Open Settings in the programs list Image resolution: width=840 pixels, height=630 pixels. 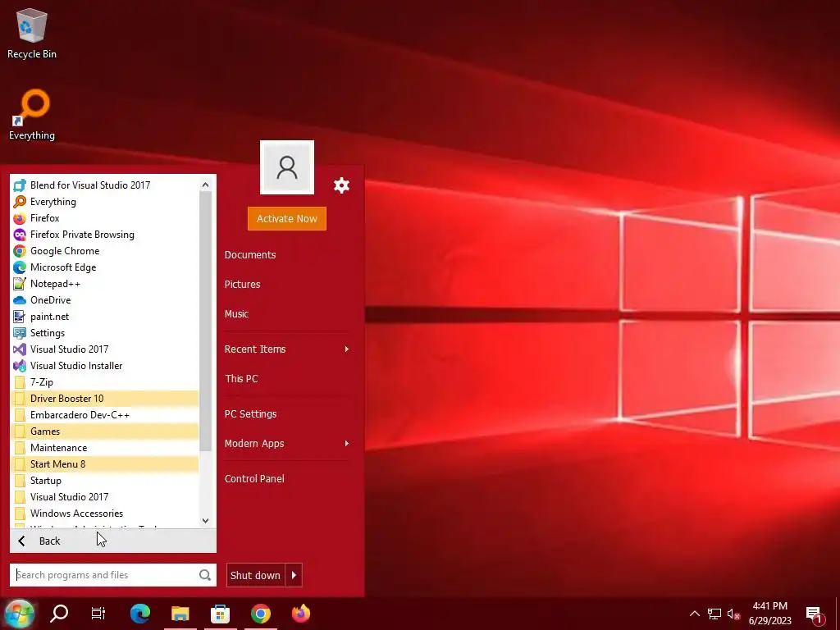pos(104,333)
